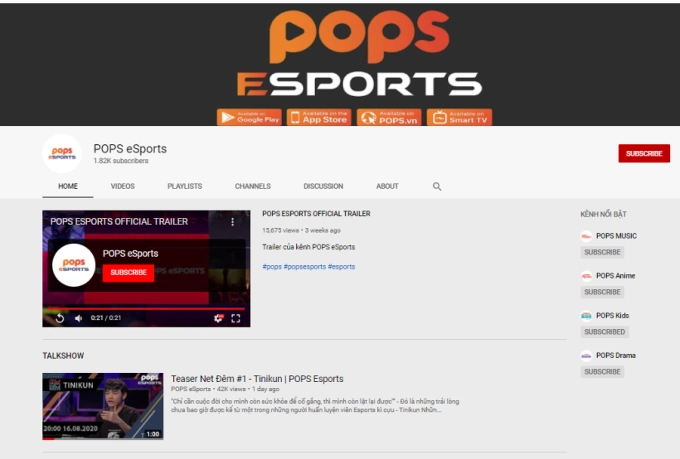The height and width of the screenshot is (459, 680).
Task: Enter fullscreen on the trailer video
Action: click(x=235, y=318)
